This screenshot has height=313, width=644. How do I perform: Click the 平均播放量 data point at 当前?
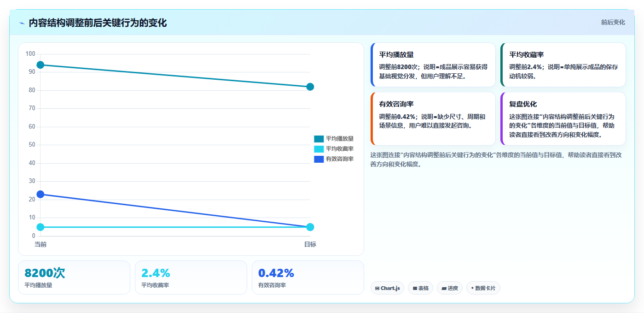point(41,65)
